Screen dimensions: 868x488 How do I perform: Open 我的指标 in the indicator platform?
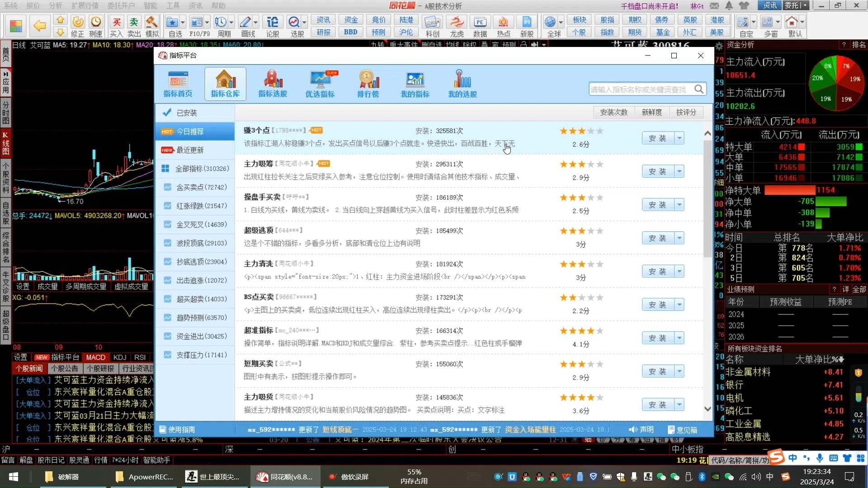coord(415,84)
